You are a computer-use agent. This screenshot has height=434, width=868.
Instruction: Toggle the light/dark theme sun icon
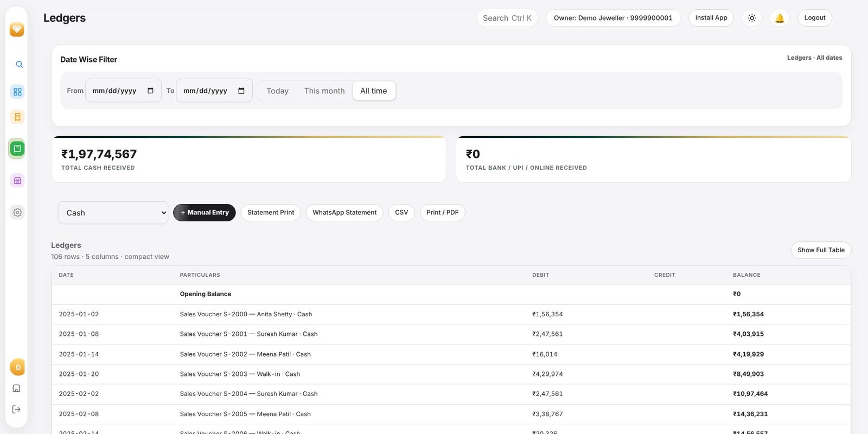(752, 18)
